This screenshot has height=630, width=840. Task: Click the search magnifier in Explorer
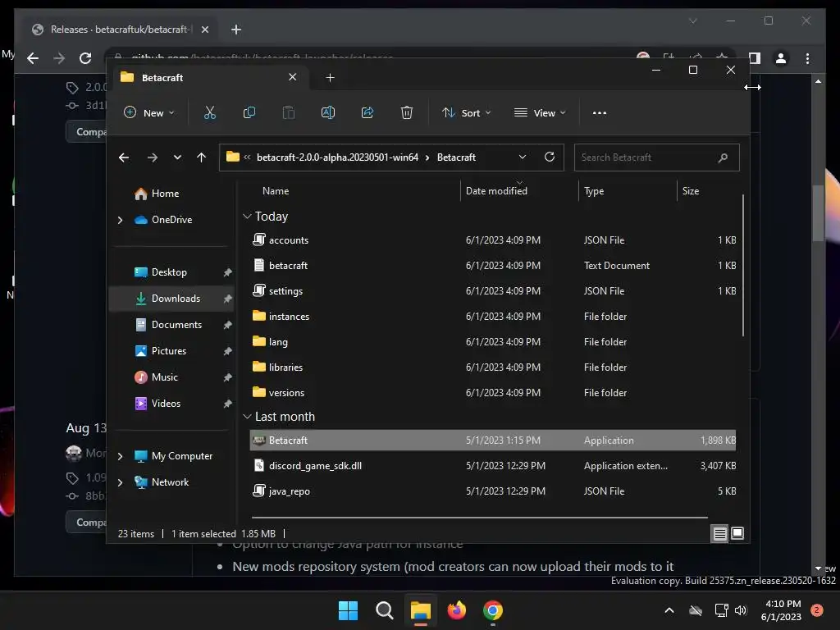pos(723,157)
